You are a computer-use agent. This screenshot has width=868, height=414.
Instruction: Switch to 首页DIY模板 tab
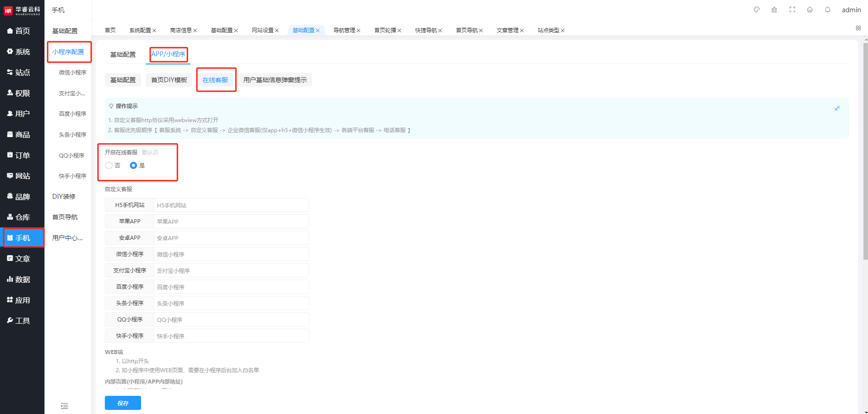click(x=169, y=80)
